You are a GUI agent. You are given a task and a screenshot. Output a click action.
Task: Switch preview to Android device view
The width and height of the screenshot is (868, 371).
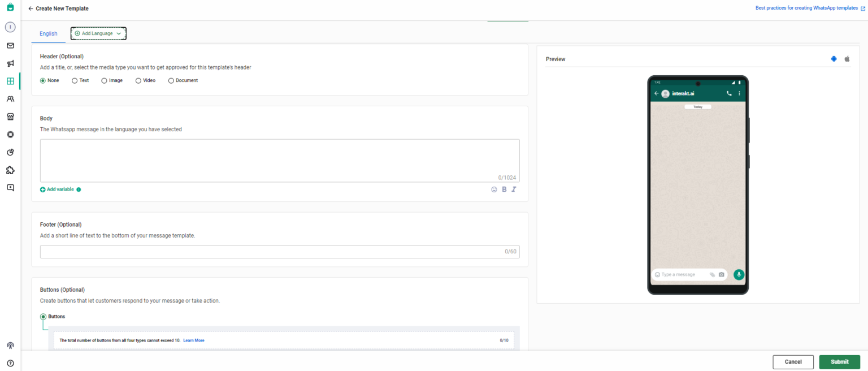(x=834, y=58)
